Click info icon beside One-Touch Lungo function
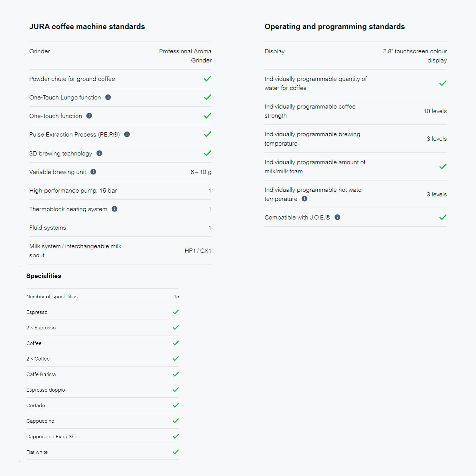476x476 pixels. coord(108,97)
